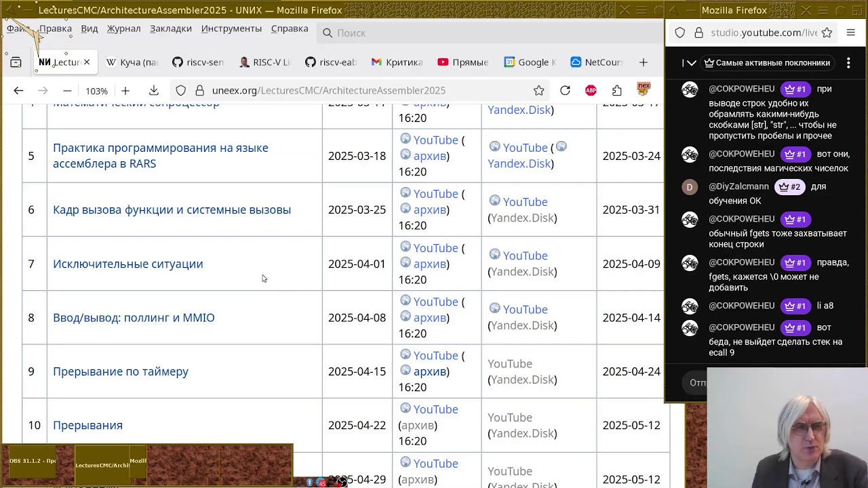Open the Прерывание по таймеру lecture

(121, 371)
